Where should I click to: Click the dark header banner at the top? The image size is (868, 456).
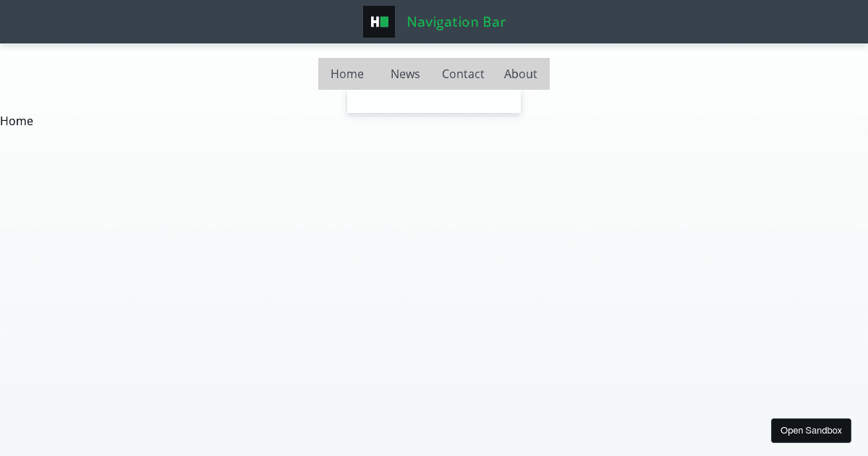click(145, 22)
